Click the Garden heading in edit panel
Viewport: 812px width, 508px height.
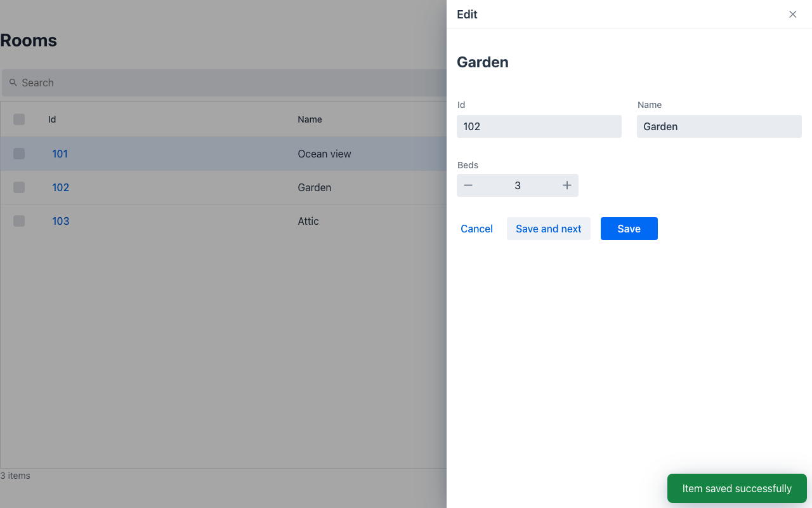483,62
